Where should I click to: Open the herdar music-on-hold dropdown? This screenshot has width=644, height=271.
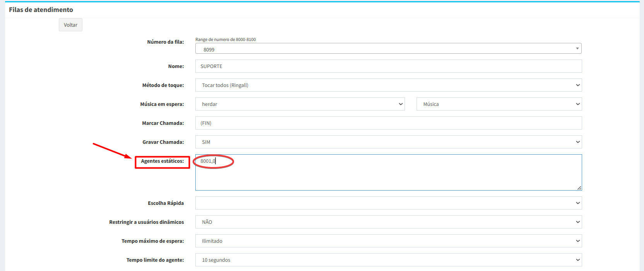tap(300, 104)
